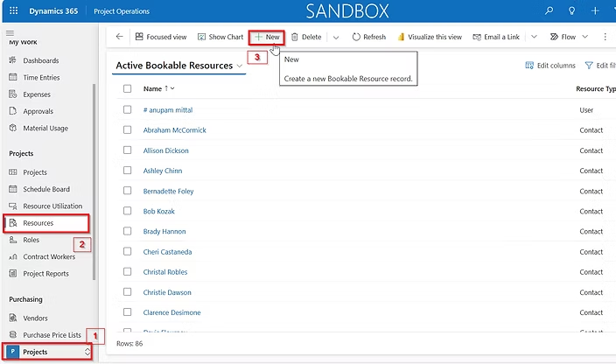Screen dimensions: 616x364
Task: Open the Projects area switcher
Action: coord(48,352)
